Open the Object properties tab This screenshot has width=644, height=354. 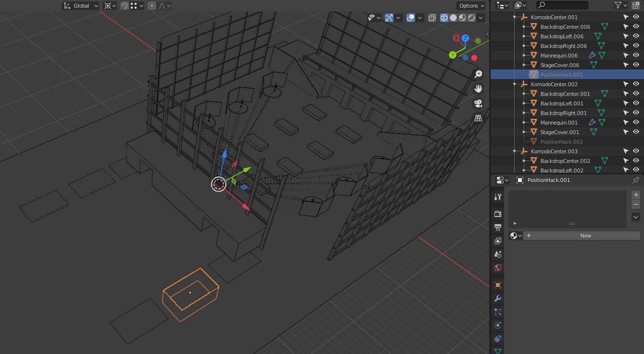click(x=497, y=285)
